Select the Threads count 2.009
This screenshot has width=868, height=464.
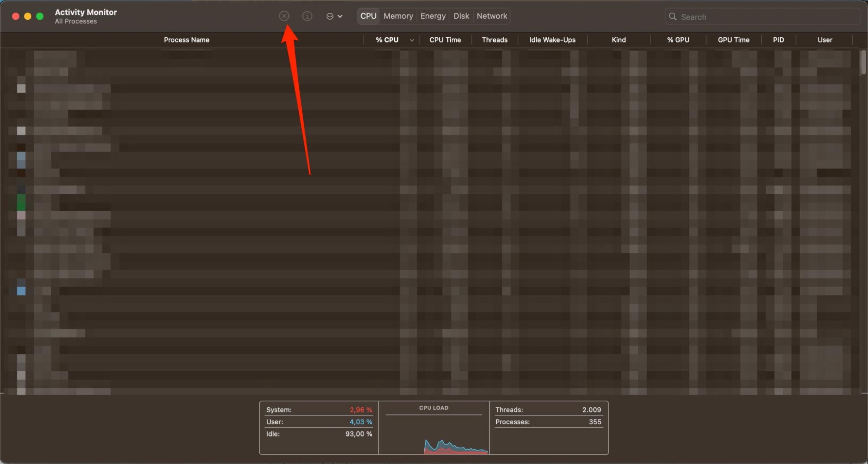tap(591, 410)
